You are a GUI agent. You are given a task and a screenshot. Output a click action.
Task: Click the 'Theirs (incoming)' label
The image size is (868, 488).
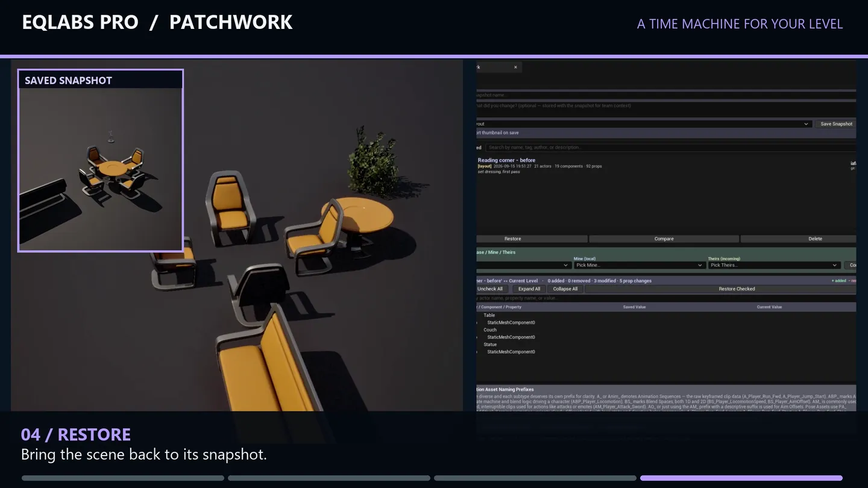pos(723,259)
